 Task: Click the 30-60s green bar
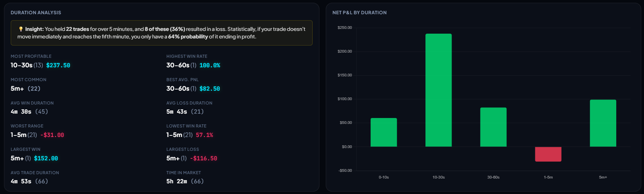tap(493, 127)
